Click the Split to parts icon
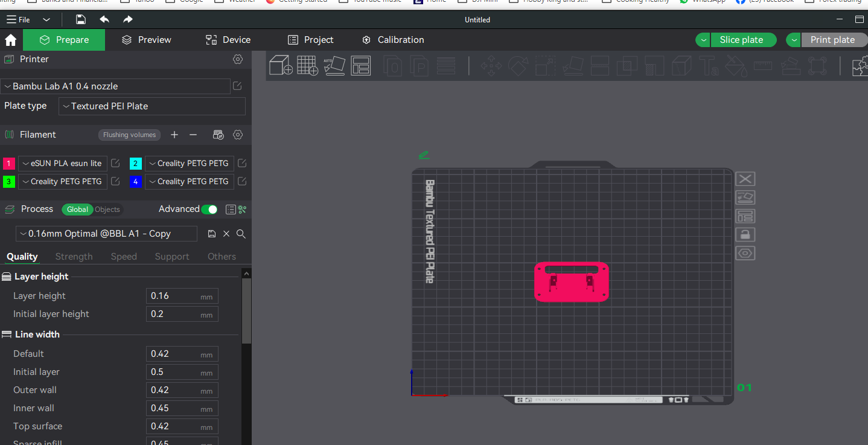The image size is (868, 445). pos(419,65)
